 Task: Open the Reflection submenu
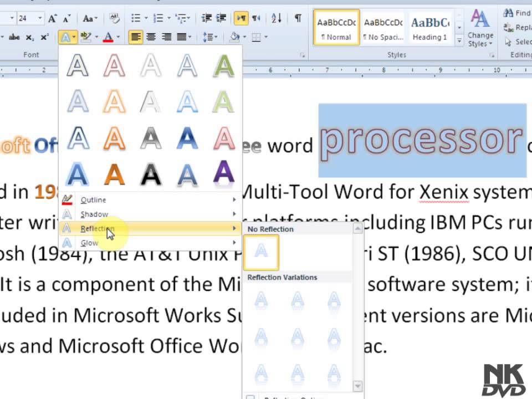(x=149, y=228)
